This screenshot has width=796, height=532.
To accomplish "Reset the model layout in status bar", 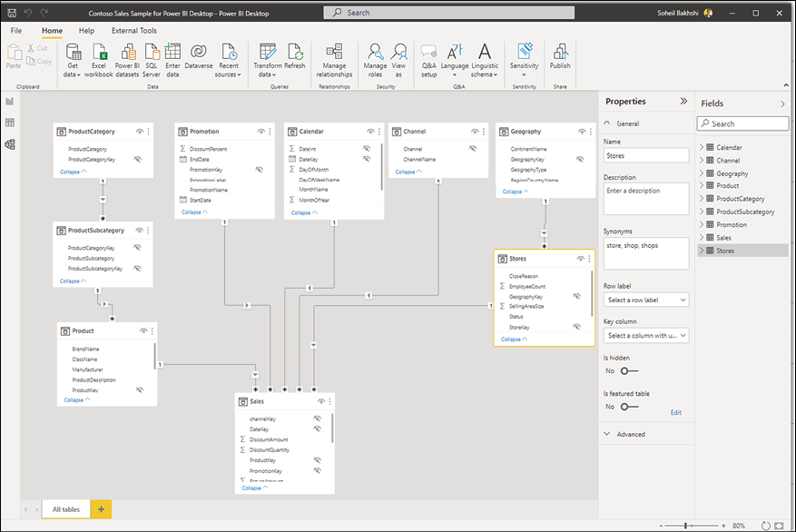I will click(x=765, y=526).
